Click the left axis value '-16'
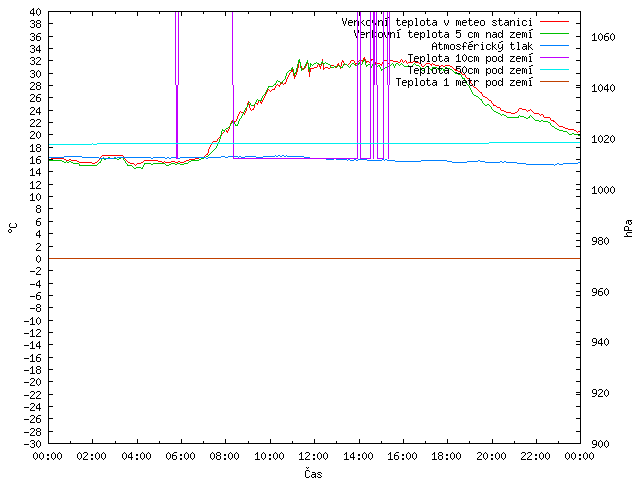The image size is (640, 480). (33, 358)
